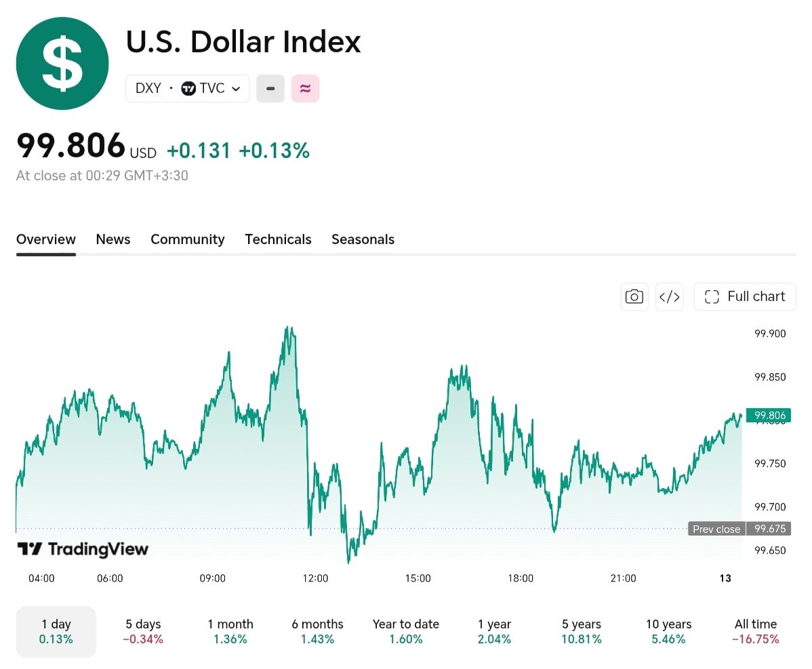Open the embed code icon
Viewport: 812px width, 669px height.
click(669, 297)
